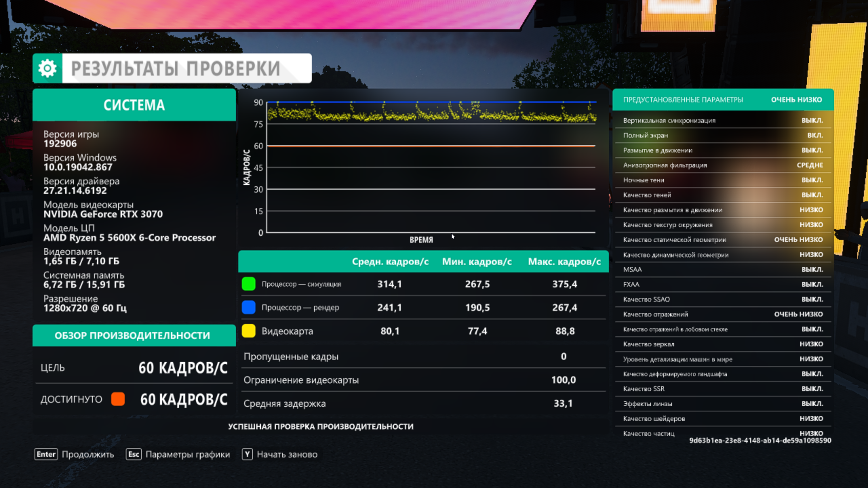868x488 pixels.
Task: Select the Обзор производительности header
Action: 132,335
